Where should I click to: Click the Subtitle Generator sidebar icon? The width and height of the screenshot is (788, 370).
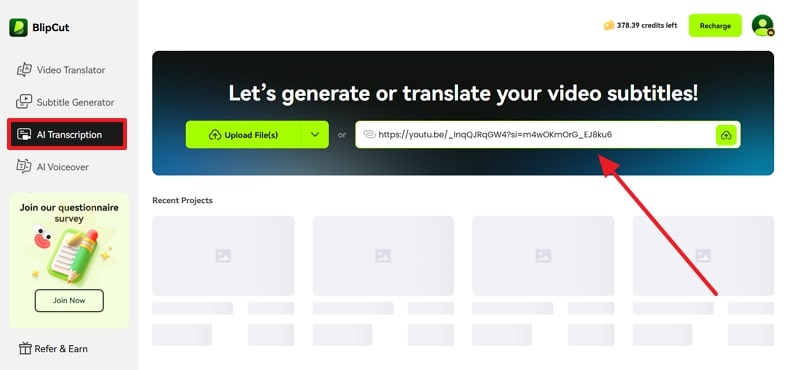pyautogui.click(x=24, y=102)
